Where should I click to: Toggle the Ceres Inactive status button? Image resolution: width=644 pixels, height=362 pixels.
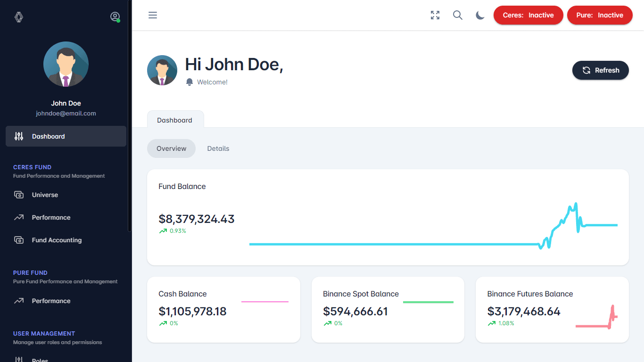[x=528, y=15]
